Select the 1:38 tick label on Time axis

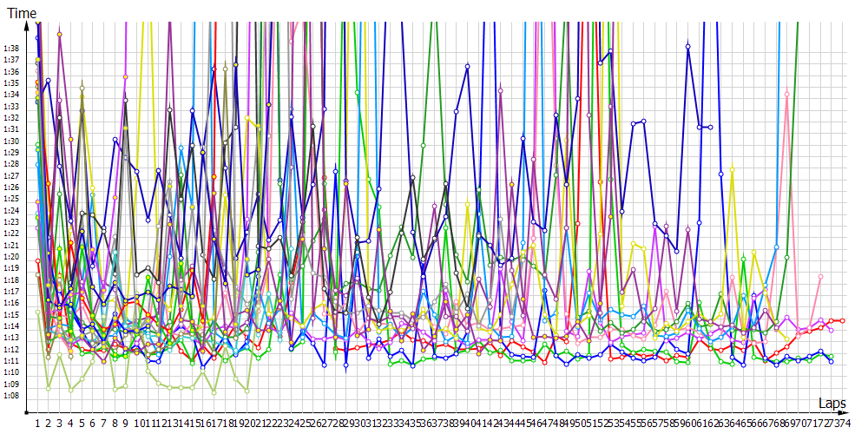[x=11, y=48]
